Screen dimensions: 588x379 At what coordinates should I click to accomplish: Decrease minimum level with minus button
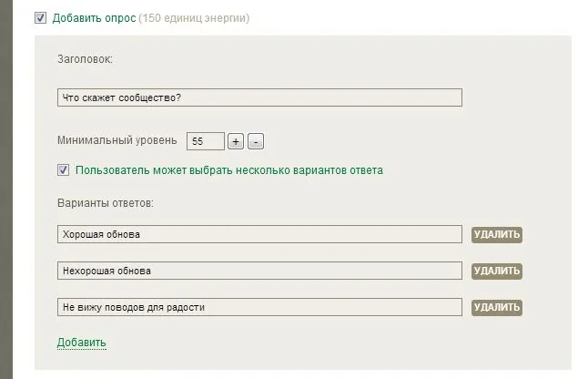[256, 141]
